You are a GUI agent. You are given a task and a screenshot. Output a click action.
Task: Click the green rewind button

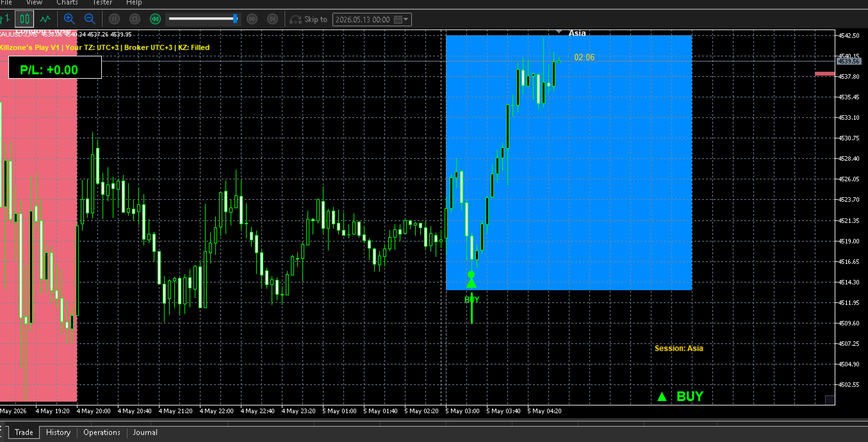155,19
